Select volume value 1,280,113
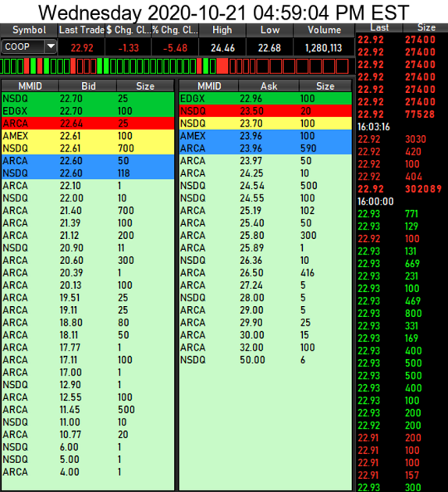The image size is (448, 492). coord(324,48)
